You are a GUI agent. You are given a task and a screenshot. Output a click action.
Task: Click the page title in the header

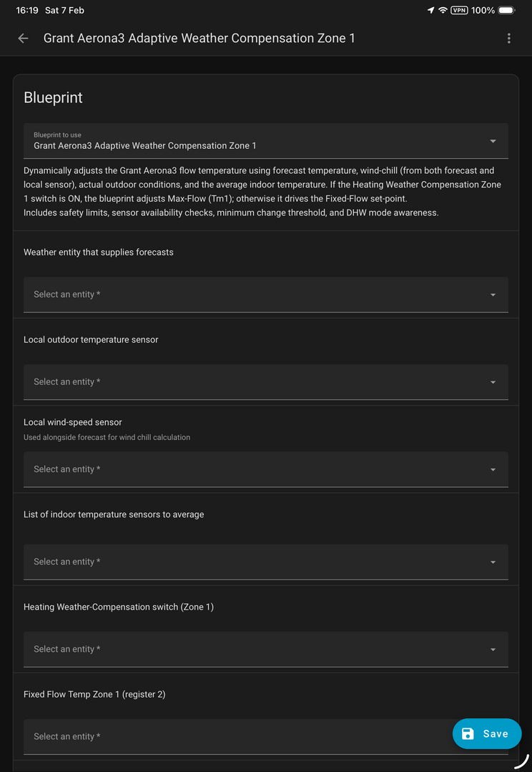[199, 39]
